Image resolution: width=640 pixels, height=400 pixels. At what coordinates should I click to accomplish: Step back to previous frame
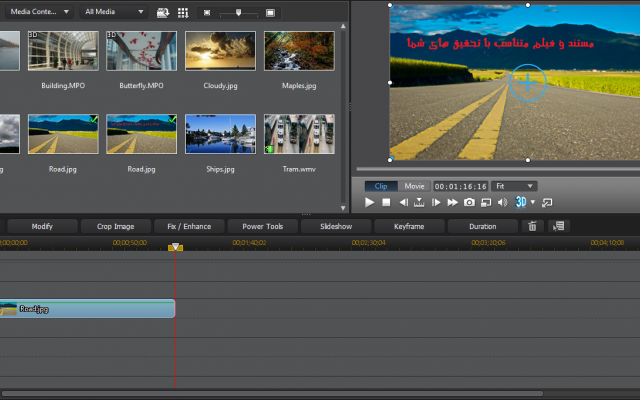pos(403,202)
